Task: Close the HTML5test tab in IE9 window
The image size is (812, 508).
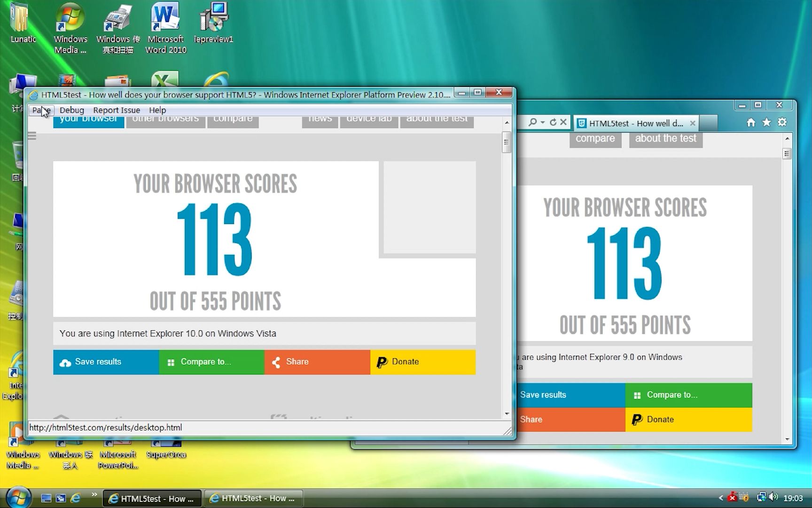Action: point(692,123)
